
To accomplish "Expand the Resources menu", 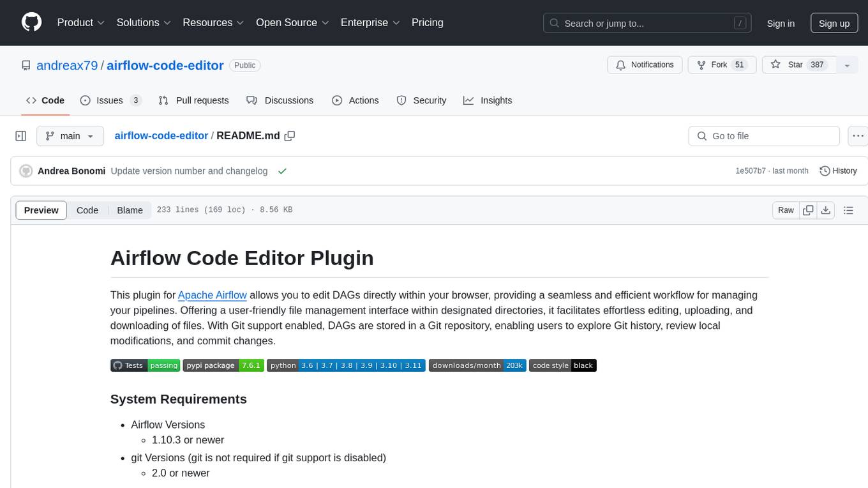I will coord(213,22).
